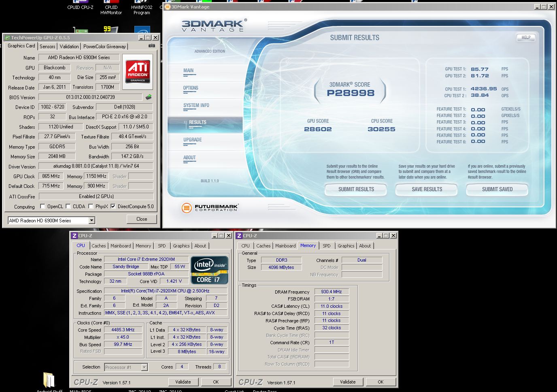Click the left CPU-Z window title icon
The height and width of the screenshot is (392, 557).
74,235
